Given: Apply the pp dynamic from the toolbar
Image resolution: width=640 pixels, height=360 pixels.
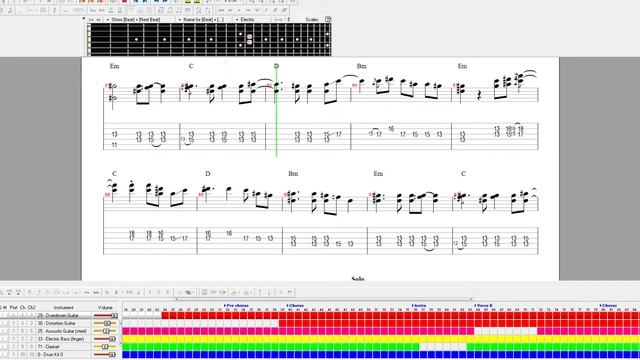Looking at the screenshot, I should [x=230, y=10].
